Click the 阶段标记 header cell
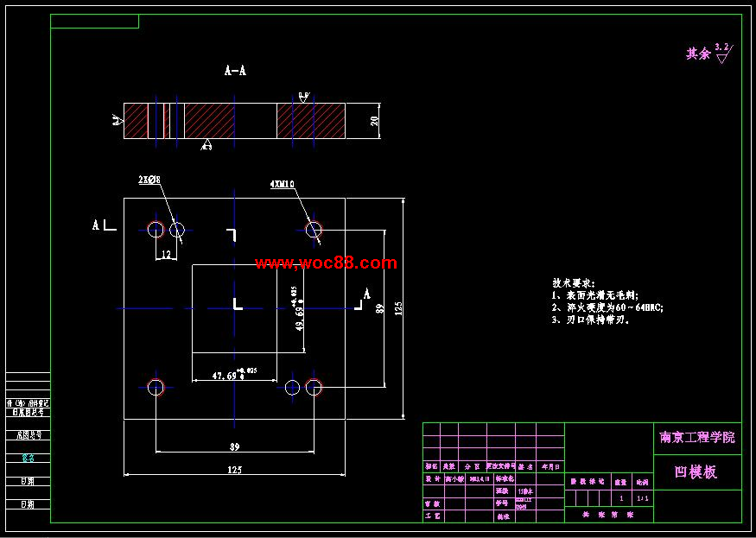This screenshot has height=538, width=756. click(x=588, y=482)
